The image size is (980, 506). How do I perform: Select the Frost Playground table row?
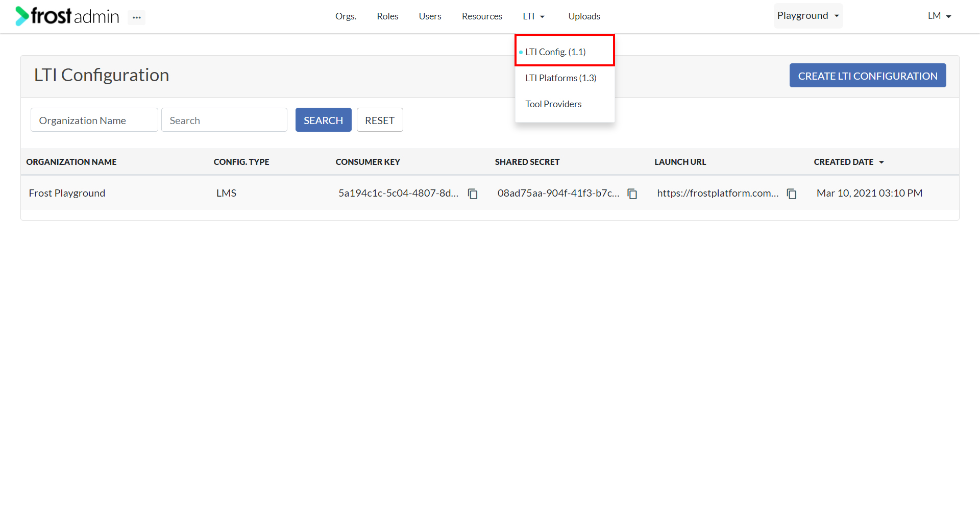67,193
